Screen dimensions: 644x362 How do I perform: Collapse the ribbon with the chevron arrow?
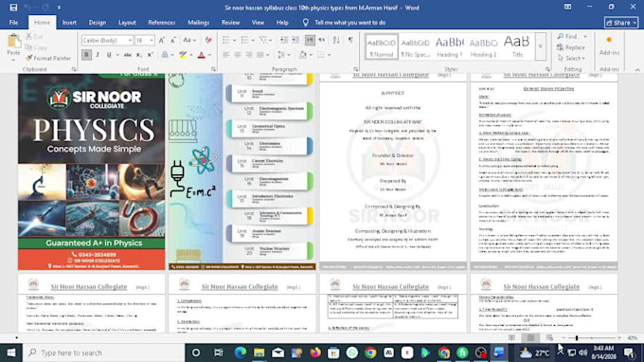[637, 70]
